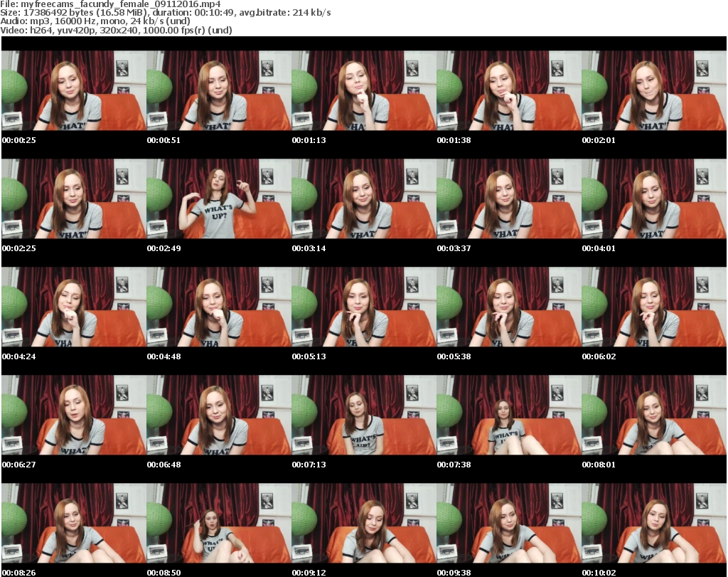Select the frame captured at 00:07:38
The height and width of the screenshot is (577, 728).
coord(509,415)
